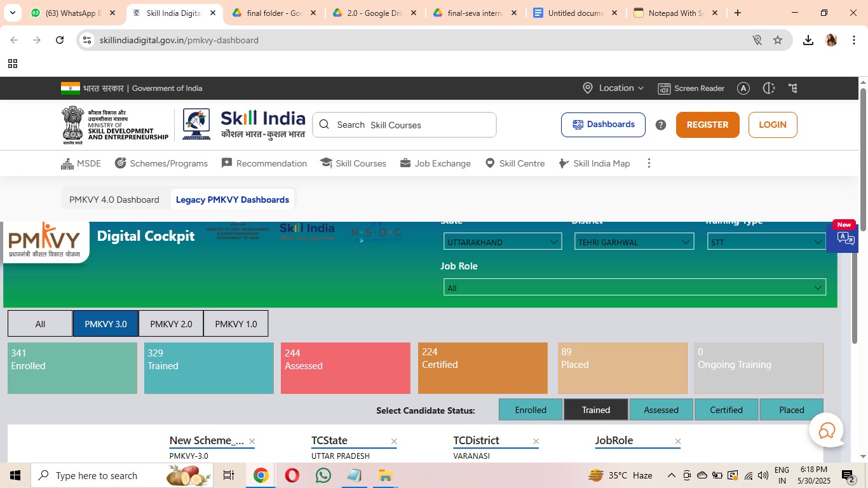
Task: Click the LOGIN button
Action: click(x=773, y=125)
